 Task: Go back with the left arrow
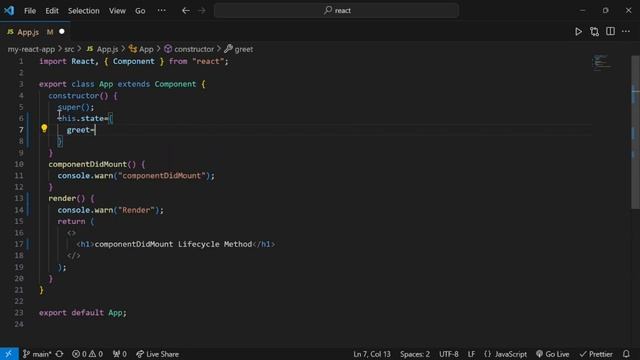tap(186, 11)
